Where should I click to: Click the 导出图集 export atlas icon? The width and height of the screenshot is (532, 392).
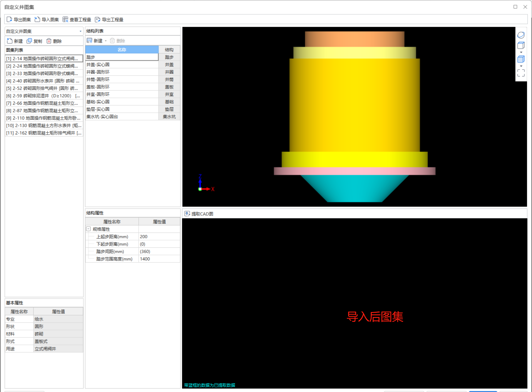click(x=9, y=19)
